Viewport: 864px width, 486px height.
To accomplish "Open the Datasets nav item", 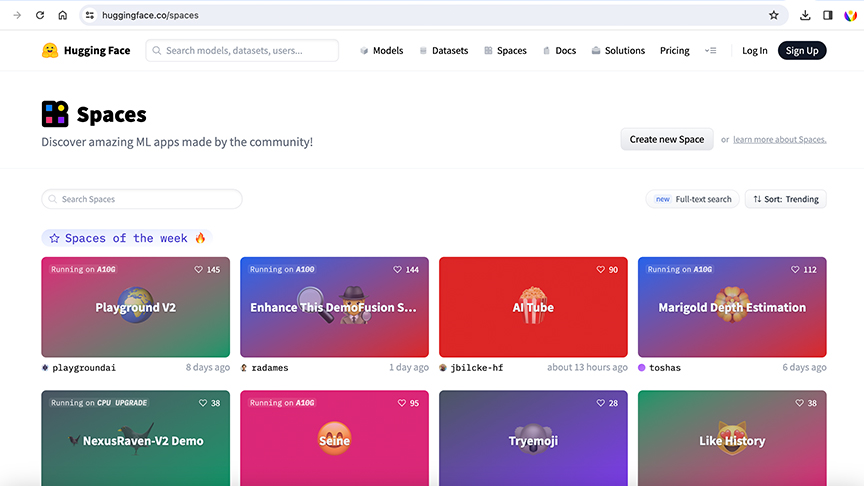I will coord(444,51).
